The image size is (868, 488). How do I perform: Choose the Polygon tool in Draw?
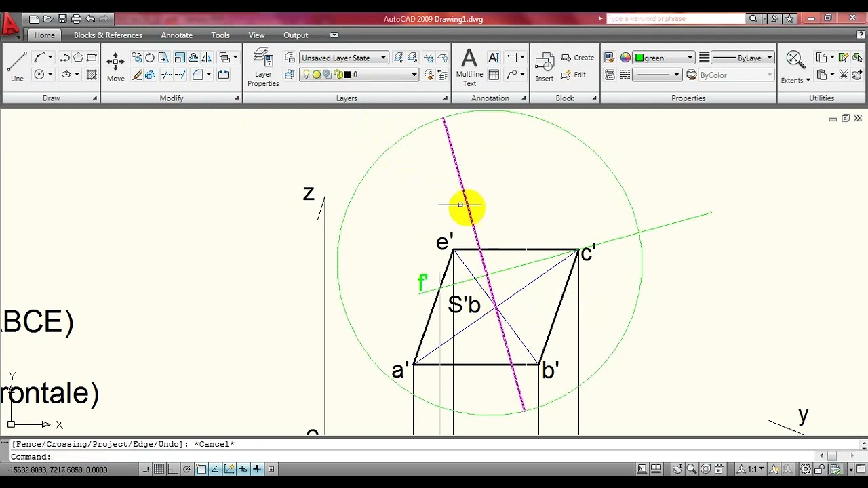coord(78,58)
